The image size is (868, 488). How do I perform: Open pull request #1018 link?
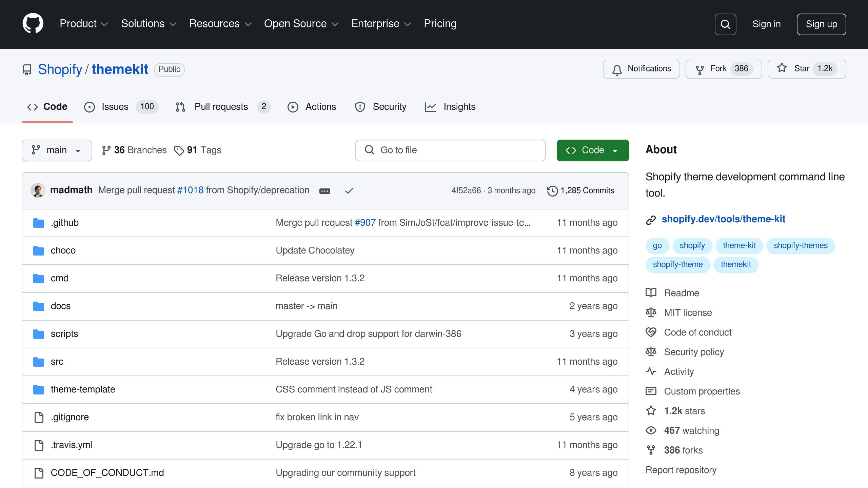[190, 190]
